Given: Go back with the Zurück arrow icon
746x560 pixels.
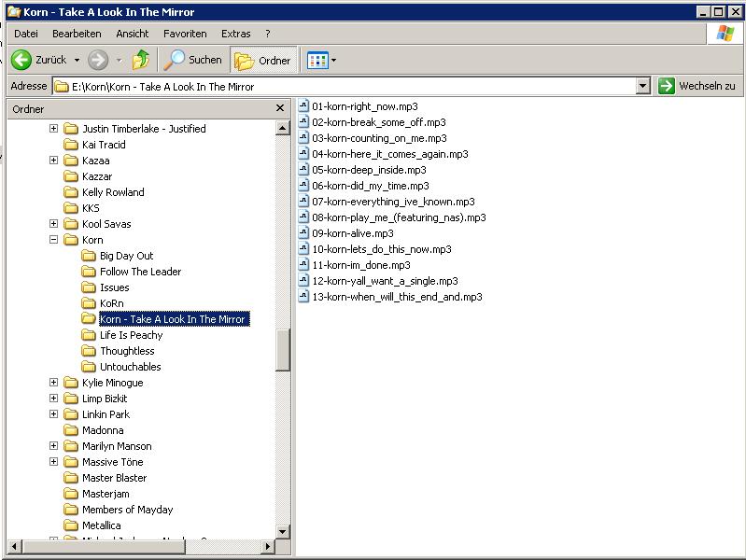Looking at the screenshot, I should (x=21, y=60).
